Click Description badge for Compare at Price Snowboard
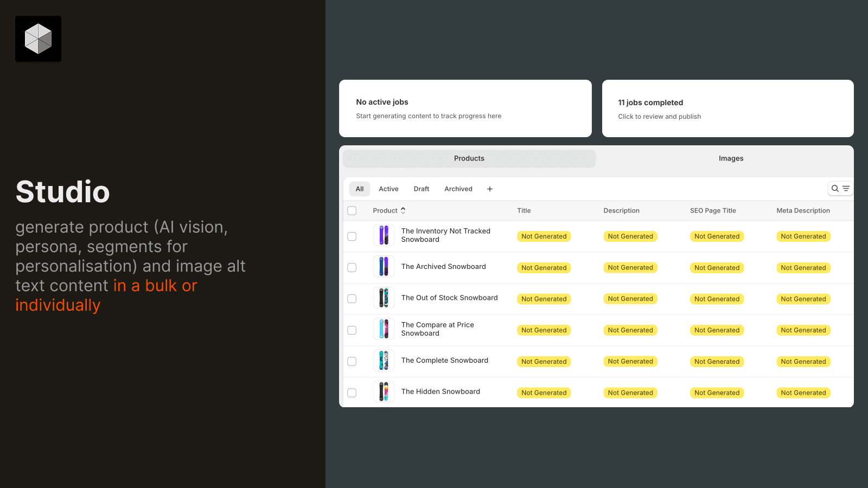The height and width of the screenshot is (488, 868). 630,330
